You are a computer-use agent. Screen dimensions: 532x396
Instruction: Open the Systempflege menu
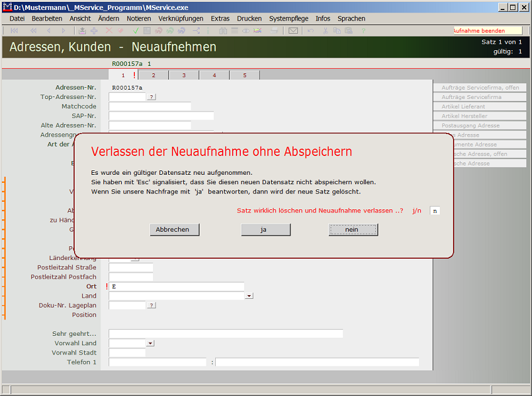pos(289,19)
